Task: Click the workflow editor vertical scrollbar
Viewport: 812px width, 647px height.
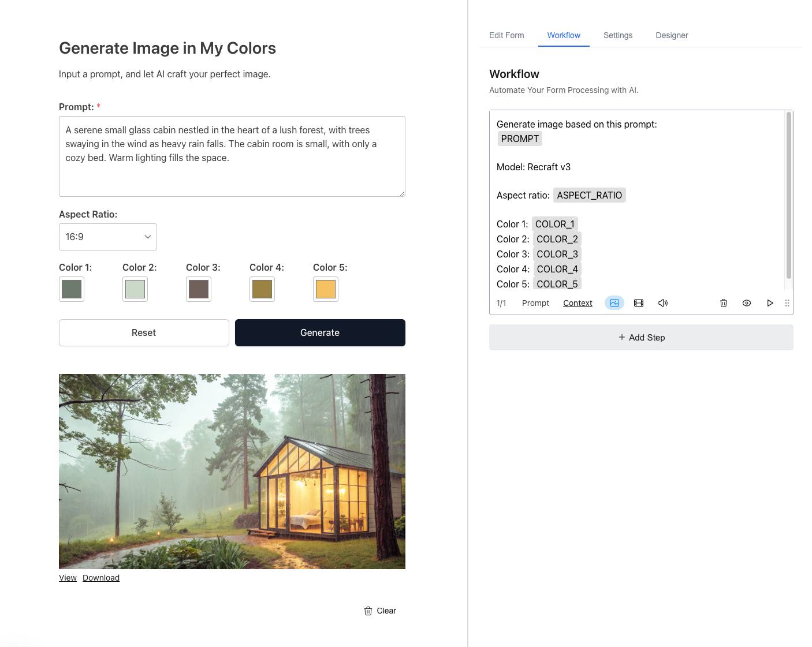Action: click(788, 196)
